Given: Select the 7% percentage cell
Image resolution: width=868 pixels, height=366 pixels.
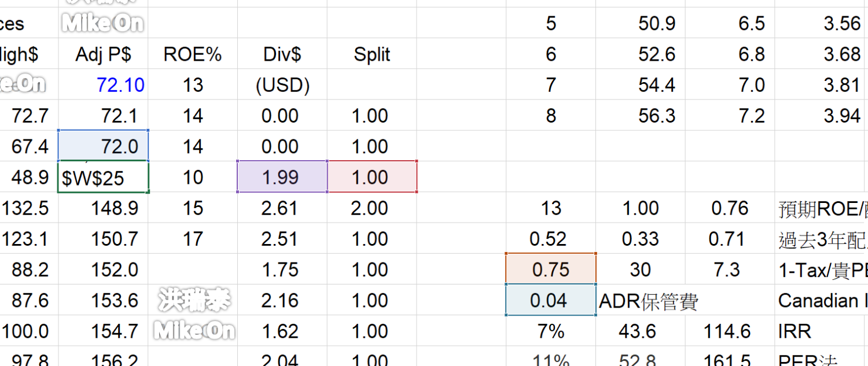Looking at the screenshot, I should [x=550, y=331].
